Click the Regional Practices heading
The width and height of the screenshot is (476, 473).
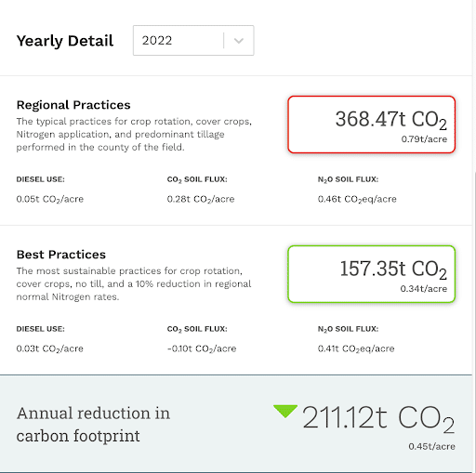(73, 105)
